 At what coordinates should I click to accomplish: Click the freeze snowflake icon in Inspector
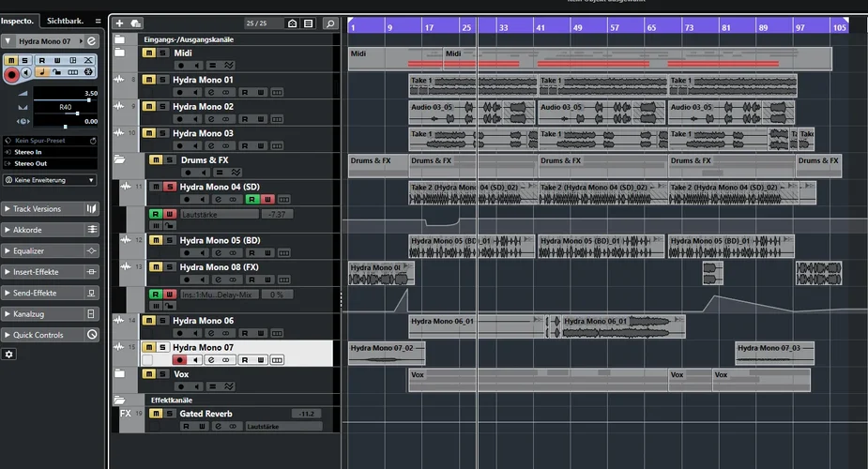click(x=87, y=72)
